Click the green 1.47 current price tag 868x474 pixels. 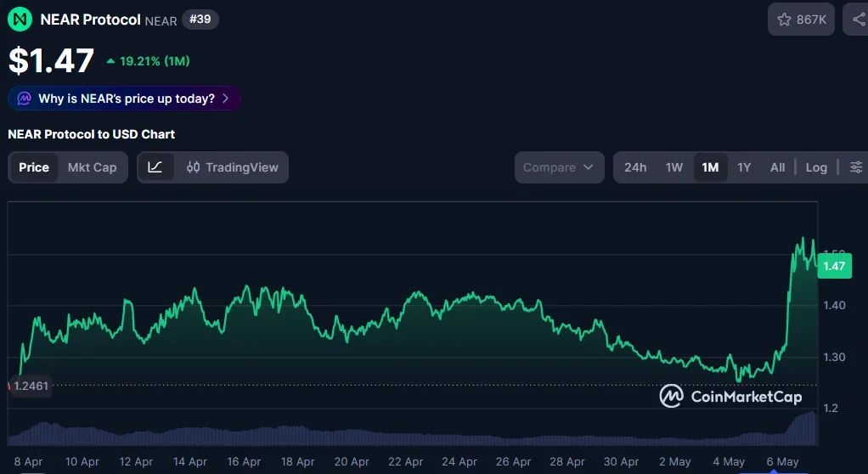[x=834, y=266]
